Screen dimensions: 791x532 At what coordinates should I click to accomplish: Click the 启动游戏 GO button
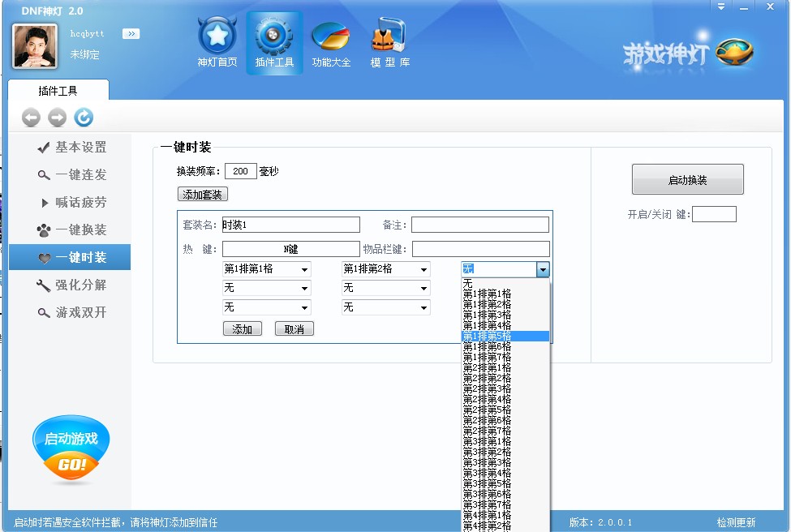pyautogui.click(x=71, y=448)
